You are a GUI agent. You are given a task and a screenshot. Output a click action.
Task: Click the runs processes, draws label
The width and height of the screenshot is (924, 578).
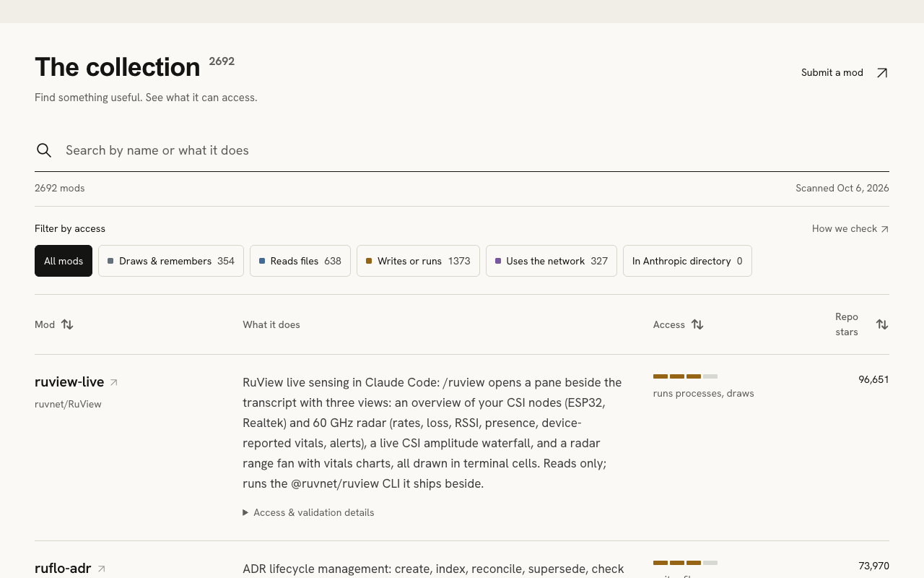coord(704,393)
